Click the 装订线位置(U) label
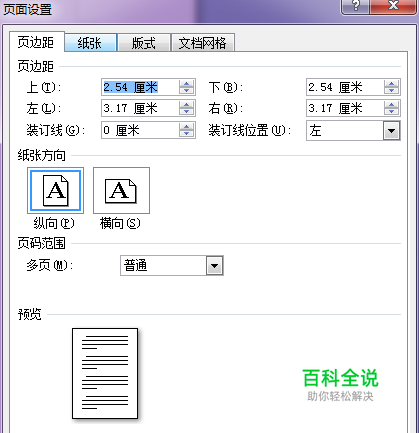The image size is (419, 433). pyautogui.click(x=250, y=130)
